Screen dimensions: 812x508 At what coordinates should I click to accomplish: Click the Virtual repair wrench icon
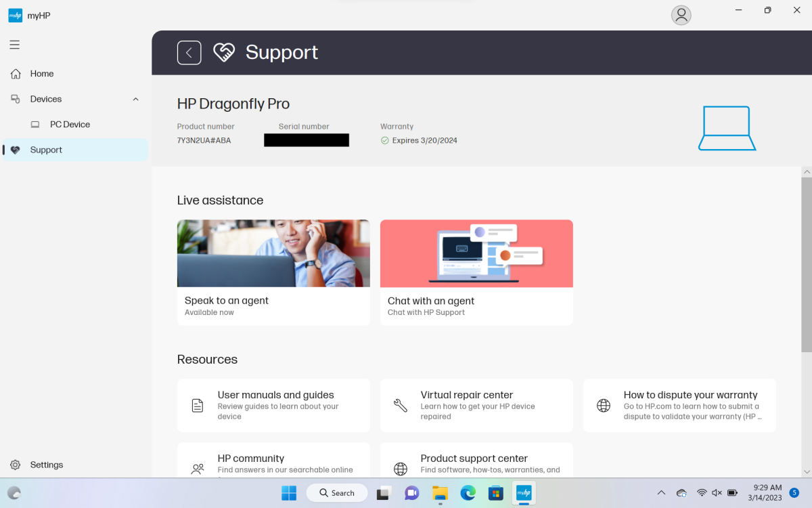coord(401,406)
